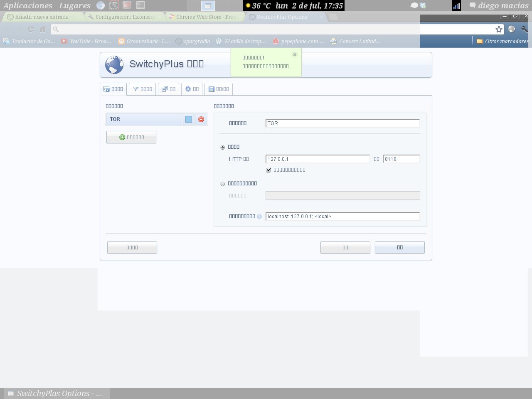Dismiss the green notification popup with its X
Image resolution: width=532 pixels, height=399 pixels.
(295, 54)
